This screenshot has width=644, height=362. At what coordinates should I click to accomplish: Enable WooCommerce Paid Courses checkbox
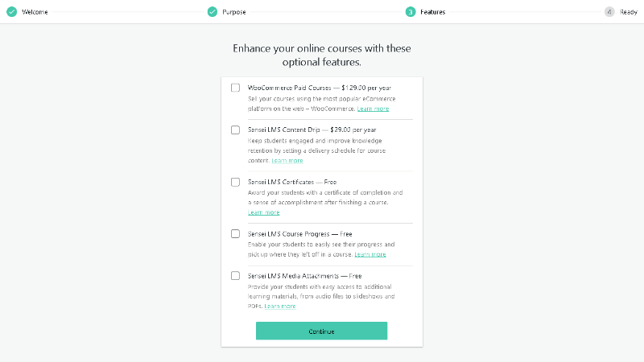[235, 88]
